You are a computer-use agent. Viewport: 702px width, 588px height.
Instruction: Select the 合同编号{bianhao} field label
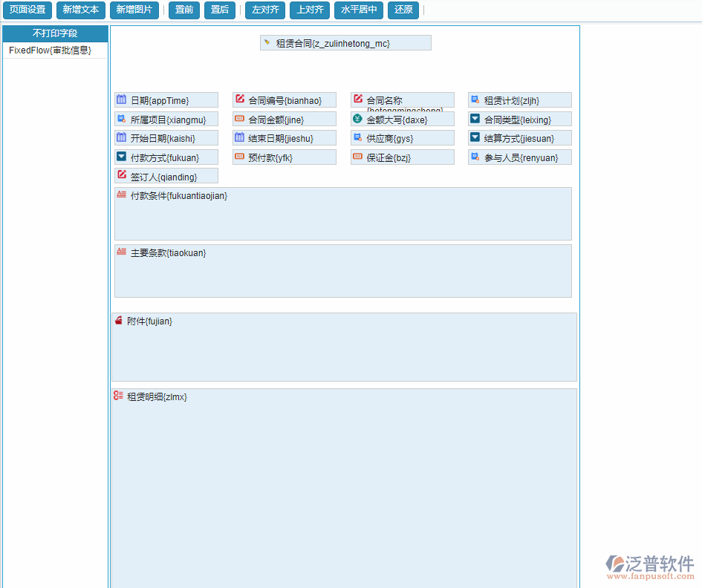(x=285, y=101)
